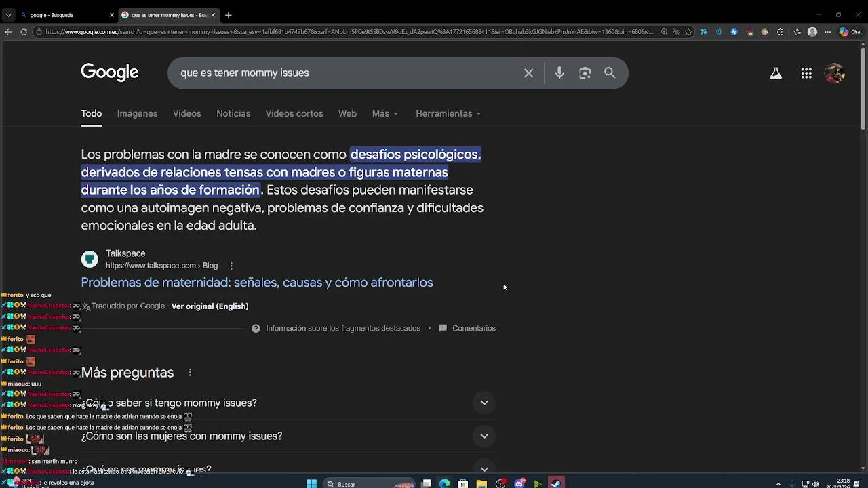Open the Herramientas tools dropdown
The image size is (868, 488).
448,113
